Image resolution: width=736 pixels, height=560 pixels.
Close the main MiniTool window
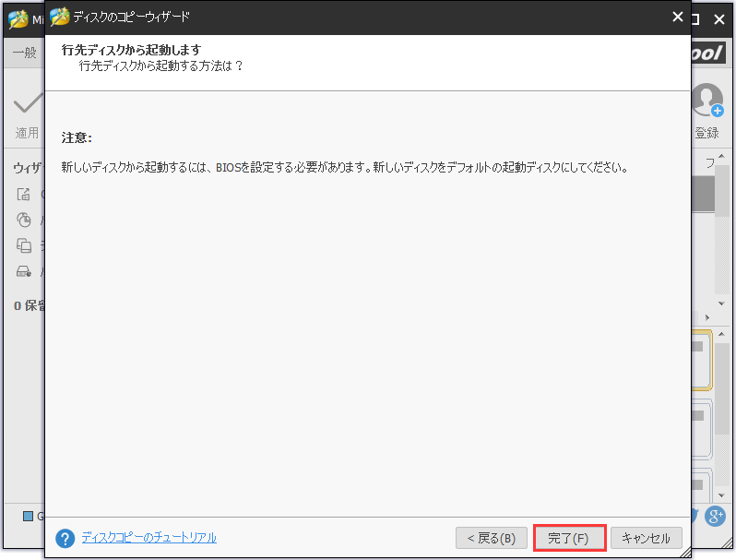pyautogui.click(x=719, y=19)
